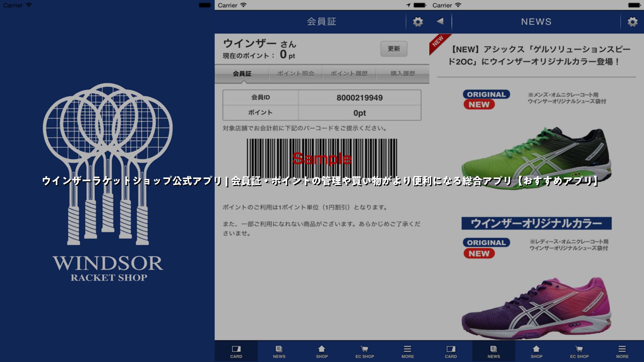Select the 0pt points value cell

point(360,113)
